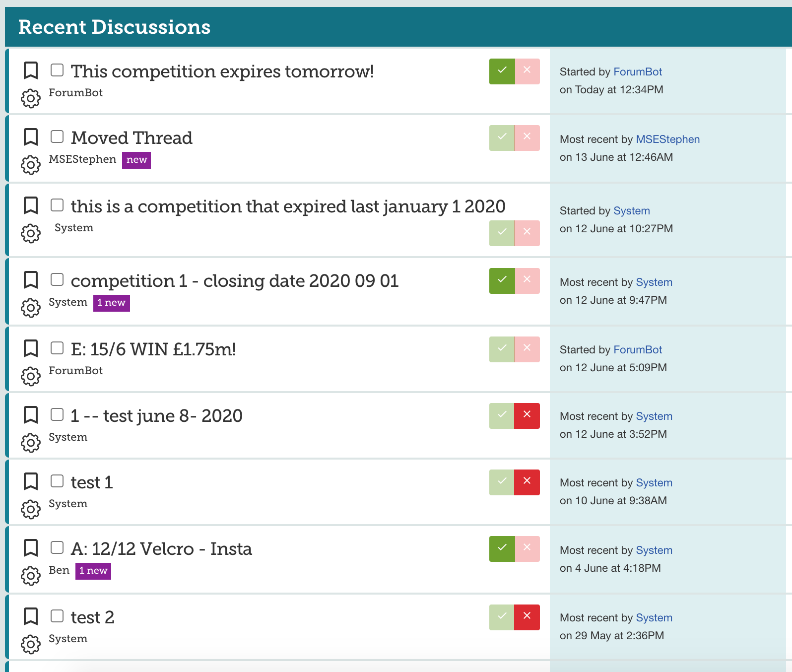Bookmark '1 -- test june 8- 2020' discussion

click(x=31, y=415)
